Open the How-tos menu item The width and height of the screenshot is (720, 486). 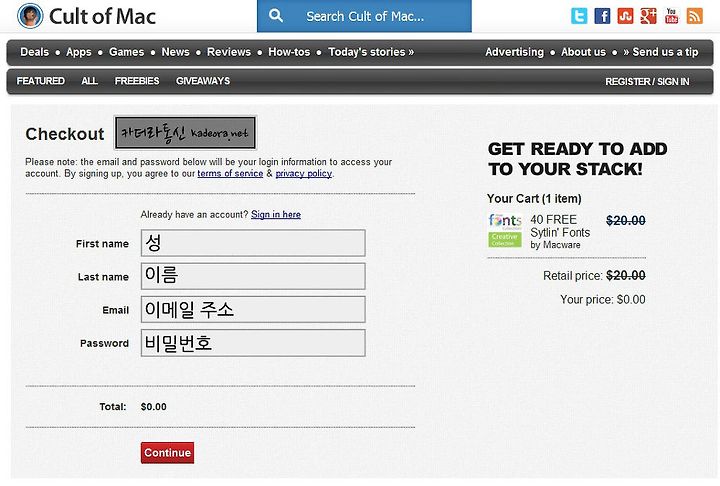pos(289,52)
